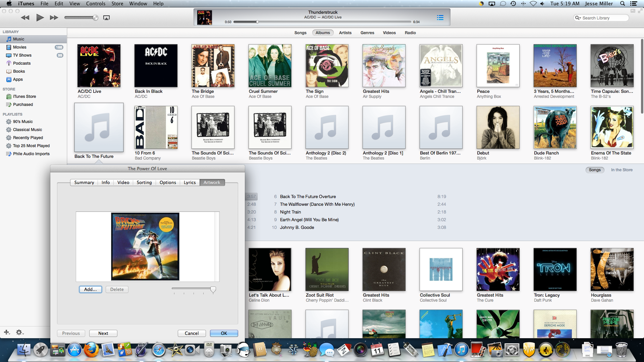Screen dimensions: 644x362
Task: Skip forward with the fast-forward button
Action: coord(54,17)
